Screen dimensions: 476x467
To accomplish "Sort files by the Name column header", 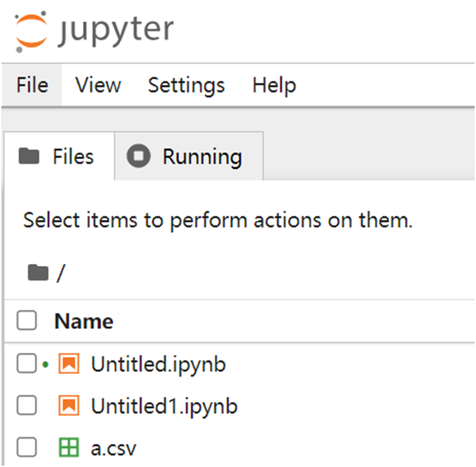I will [x=84, y=321].
